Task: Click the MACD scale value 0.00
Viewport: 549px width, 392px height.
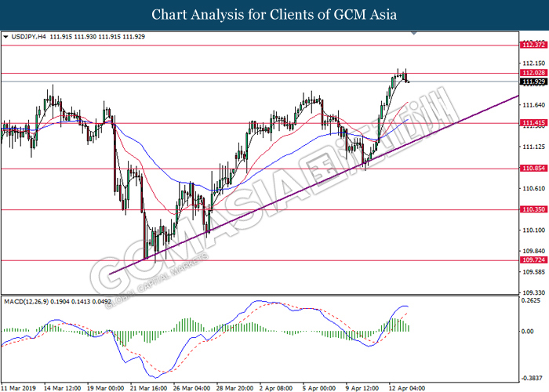Action: [528, 331]
